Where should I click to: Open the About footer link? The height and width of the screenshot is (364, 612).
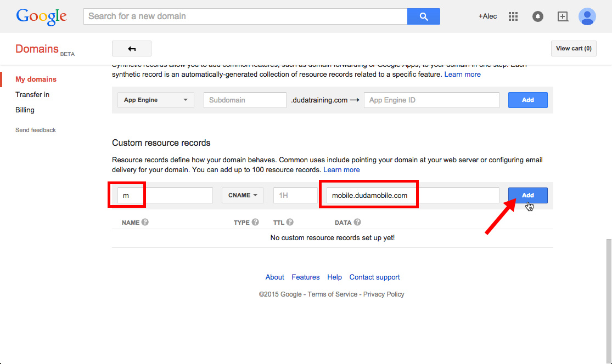[275, 277]
